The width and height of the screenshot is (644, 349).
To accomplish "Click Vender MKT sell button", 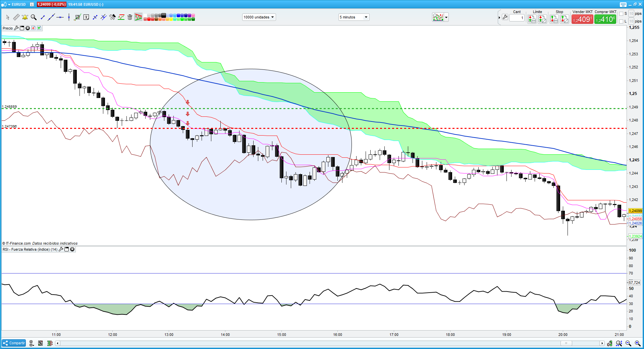I will (582, 19).
